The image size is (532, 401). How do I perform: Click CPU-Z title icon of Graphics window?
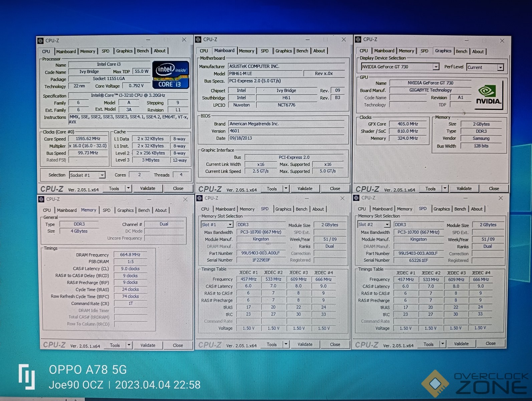pyautogui.click(x=358, y=39)
